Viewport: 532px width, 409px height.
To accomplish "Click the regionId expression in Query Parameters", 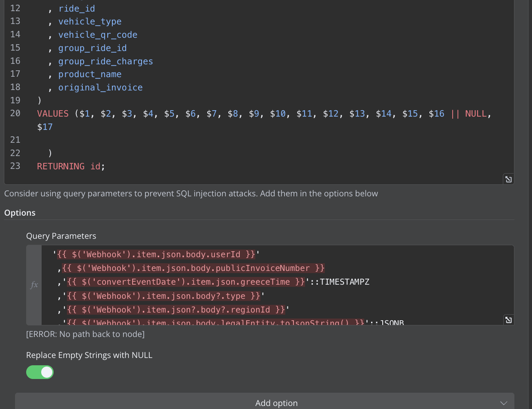I will click(176, 310).
